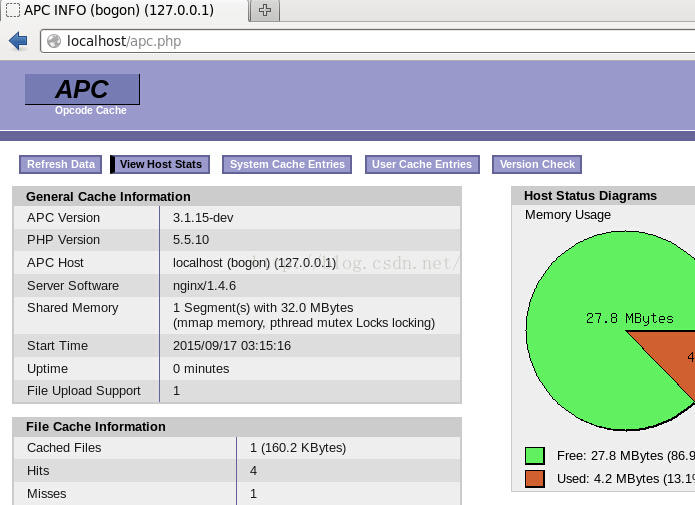Click the Memory Usage label

[568, 215]
